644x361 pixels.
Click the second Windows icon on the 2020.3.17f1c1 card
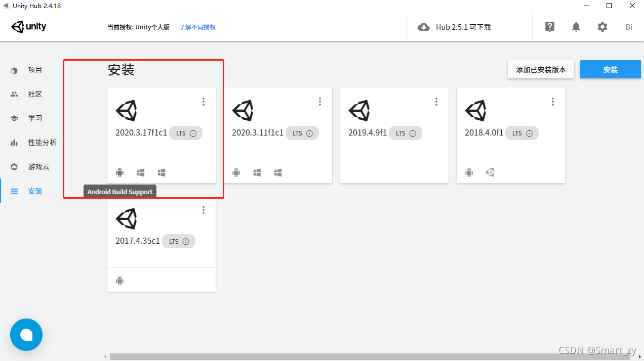tap(162, 172)
